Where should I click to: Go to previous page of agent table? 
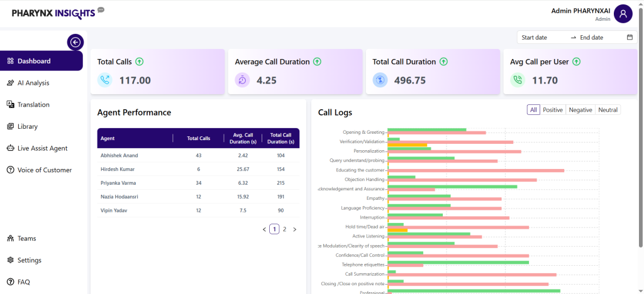point(264,229)
